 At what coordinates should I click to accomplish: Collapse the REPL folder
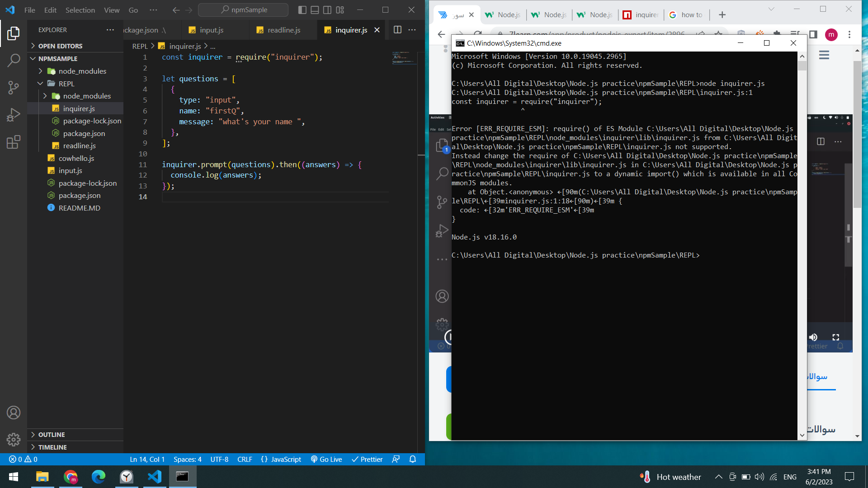tap(75, 84)
